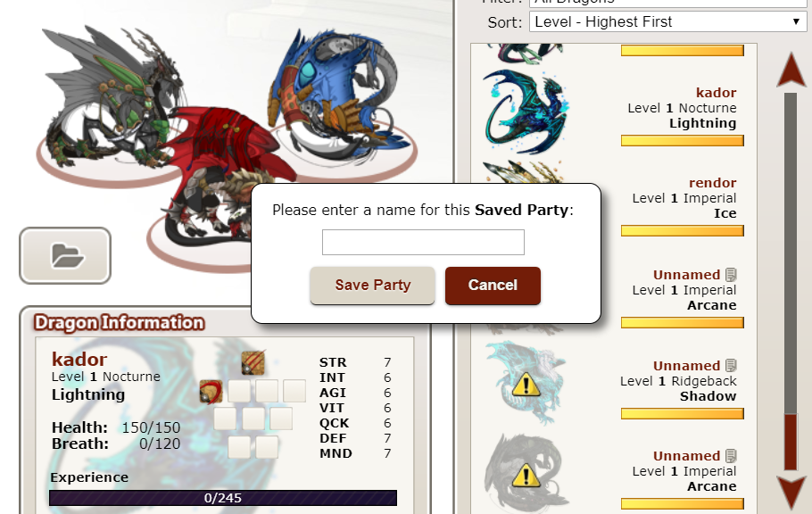Select kador's red swipe ability icon
The width and height of the screenshot is (812, 514).
pyautogui.click(x=211, y=391)
